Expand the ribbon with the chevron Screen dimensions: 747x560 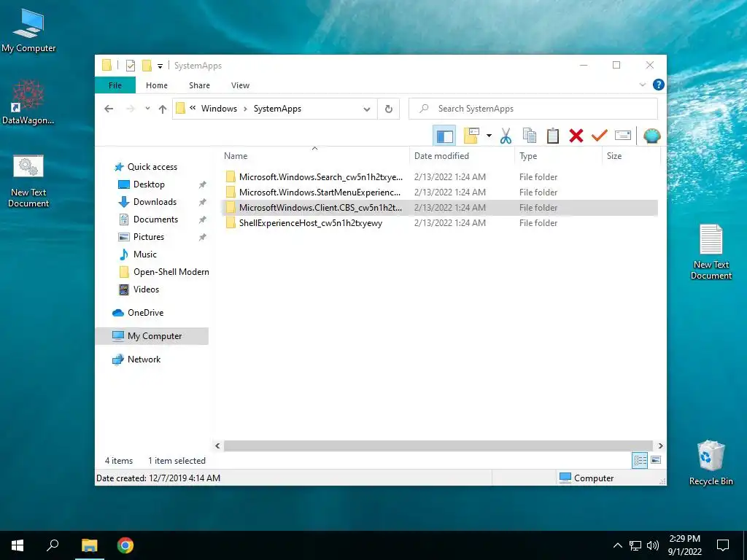tap(642, 85)
